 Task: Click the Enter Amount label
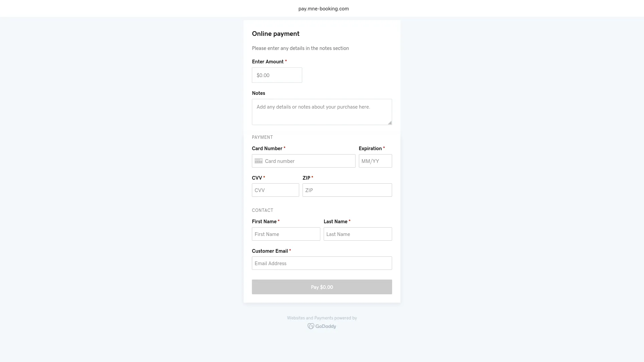267,62
